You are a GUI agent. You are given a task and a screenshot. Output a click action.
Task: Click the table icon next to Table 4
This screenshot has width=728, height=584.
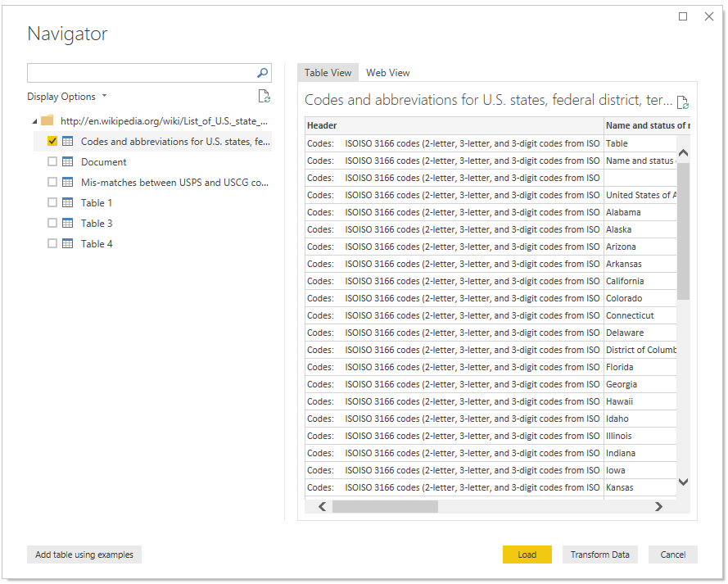coord(68,244)
